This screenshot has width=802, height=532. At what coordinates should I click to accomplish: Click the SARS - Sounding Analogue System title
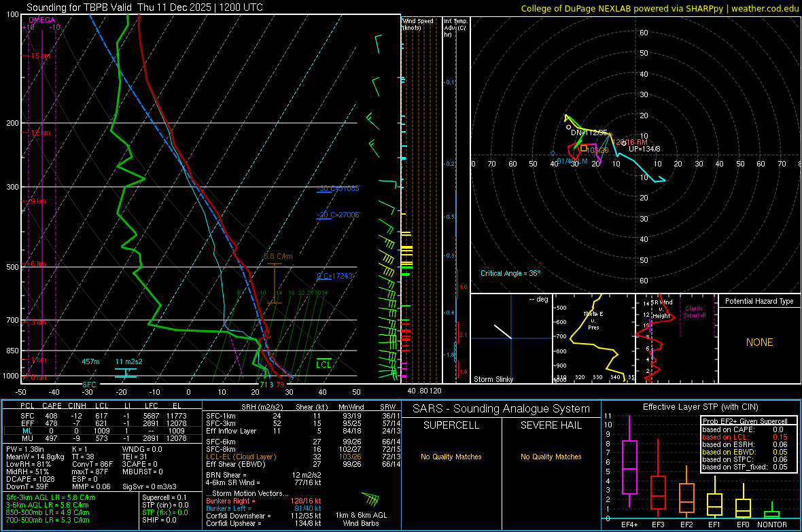(502, 409)
